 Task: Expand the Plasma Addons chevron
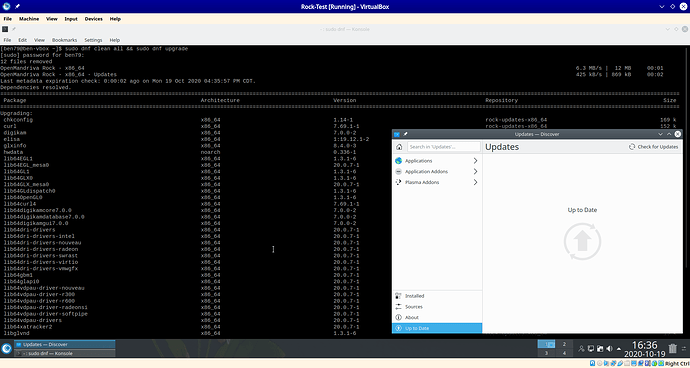475,182
